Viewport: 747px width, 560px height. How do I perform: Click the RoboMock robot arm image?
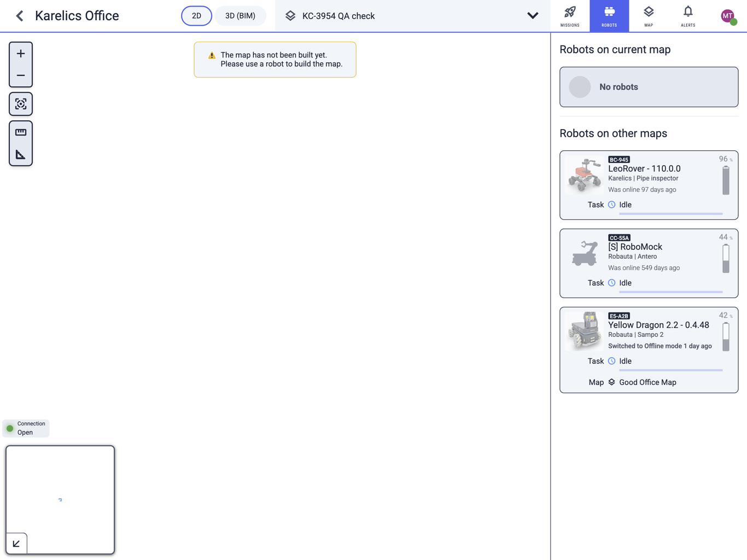coord(585,253)
